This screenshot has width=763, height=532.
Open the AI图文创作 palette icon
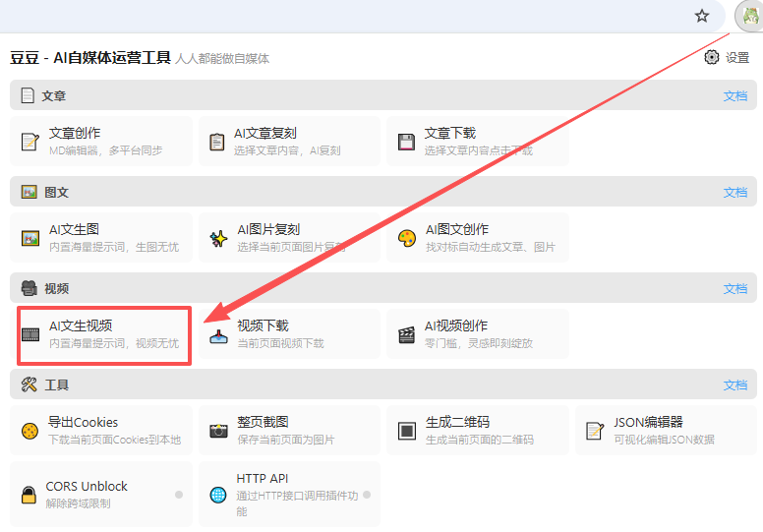click(406, 238)
